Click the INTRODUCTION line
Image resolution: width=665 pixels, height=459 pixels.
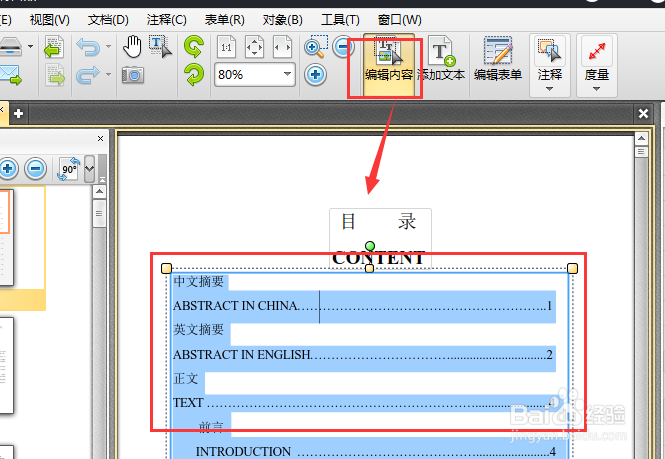click(x=376, y=451)
